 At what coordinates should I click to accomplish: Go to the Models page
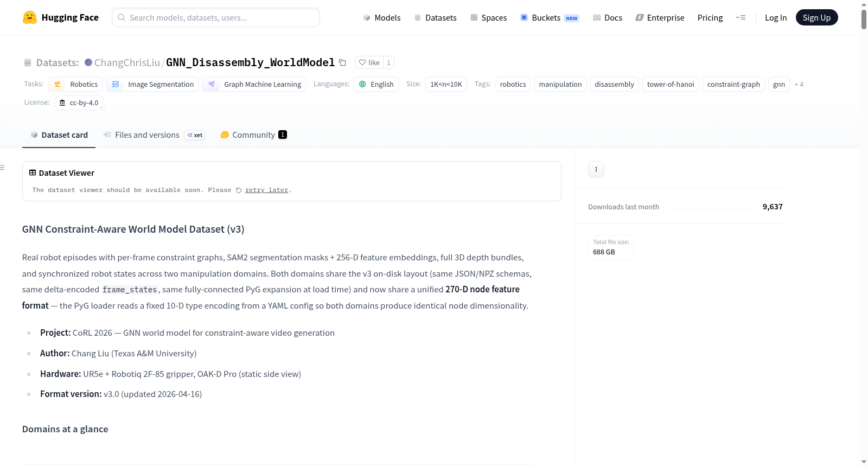(382, 17)
